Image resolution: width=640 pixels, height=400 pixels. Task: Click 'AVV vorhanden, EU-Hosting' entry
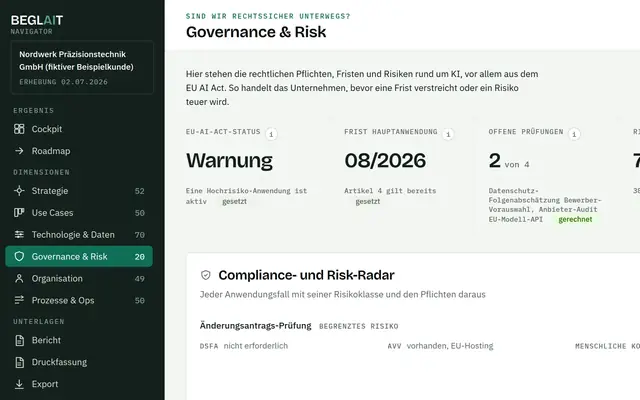point(440,346)
